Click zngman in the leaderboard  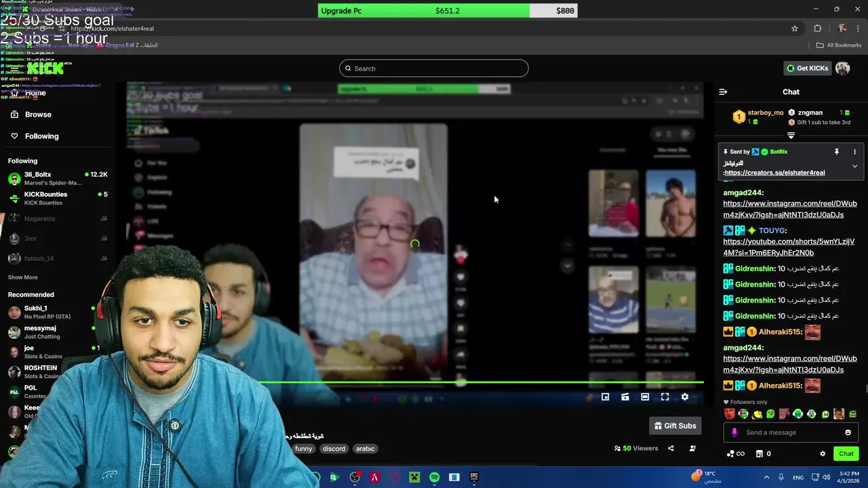pyautogui.click(x=810, y=113)
